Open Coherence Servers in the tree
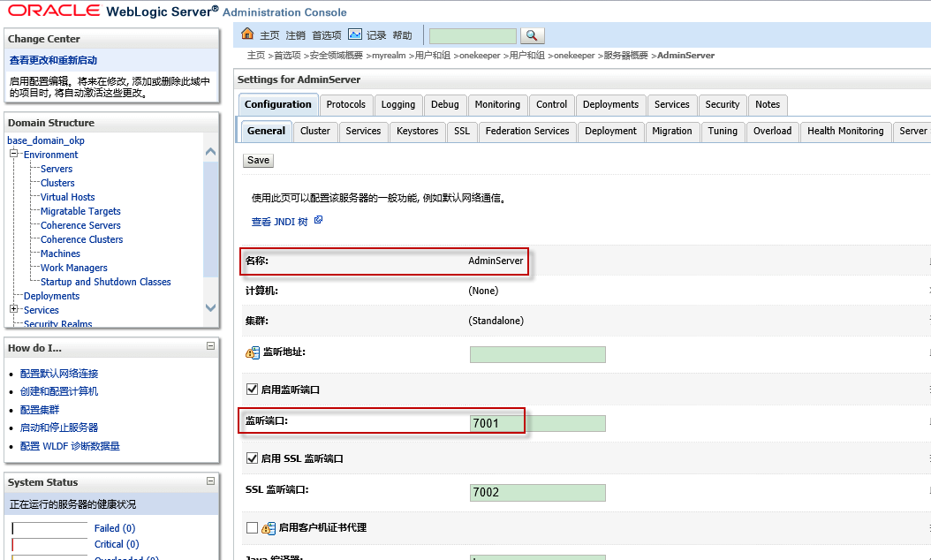The height and width of the screenshot is (560, 931). click(80, 225)
